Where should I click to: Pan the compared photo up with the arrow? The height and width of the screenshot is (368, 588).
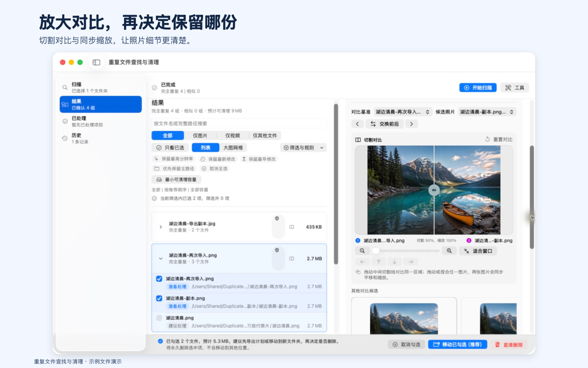[379, 262]
